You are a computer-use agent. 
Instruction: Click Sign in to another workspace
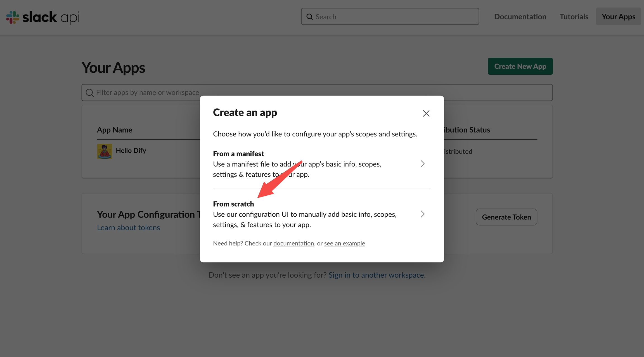click(377, 275)
